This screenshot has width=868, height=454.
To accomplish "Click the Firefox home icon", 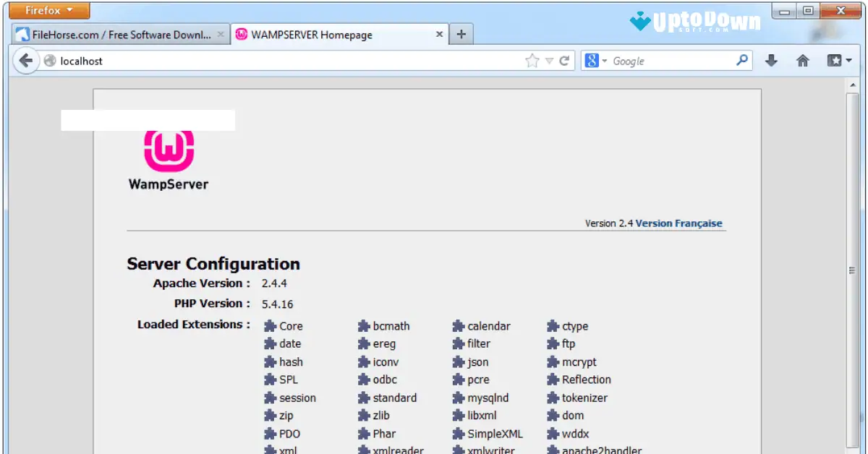I will pyautogui.click(x=802, y=60).
